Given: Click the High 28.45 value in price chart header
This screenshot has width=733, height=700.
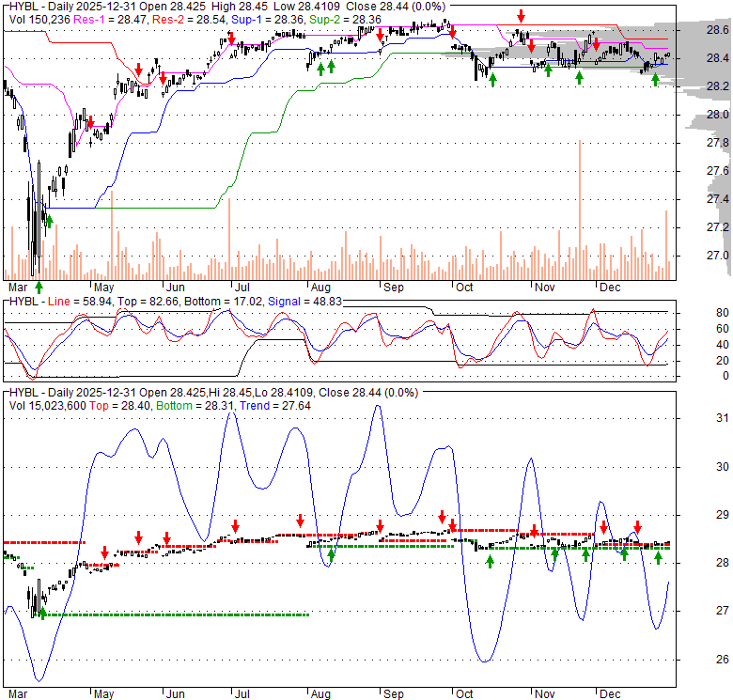Looking at the screenshot, I should click(239, 7).
